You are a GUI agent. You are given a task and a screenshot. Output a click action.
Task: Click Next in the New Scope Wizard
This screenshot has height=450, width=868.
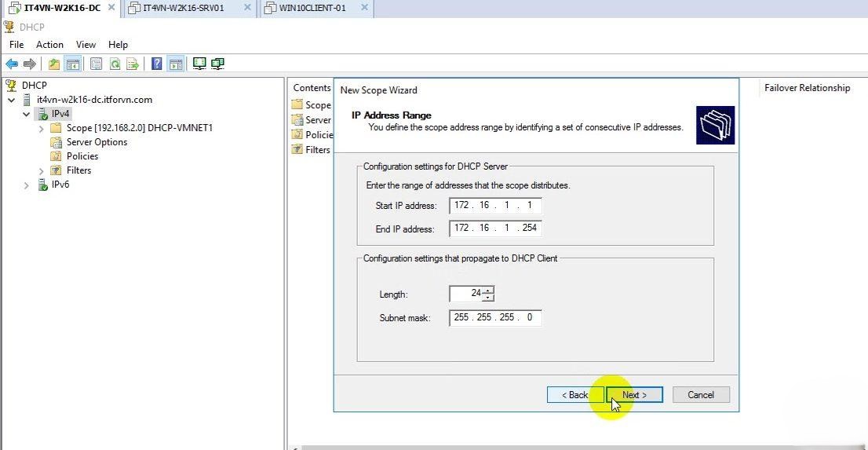coord(634,394)
